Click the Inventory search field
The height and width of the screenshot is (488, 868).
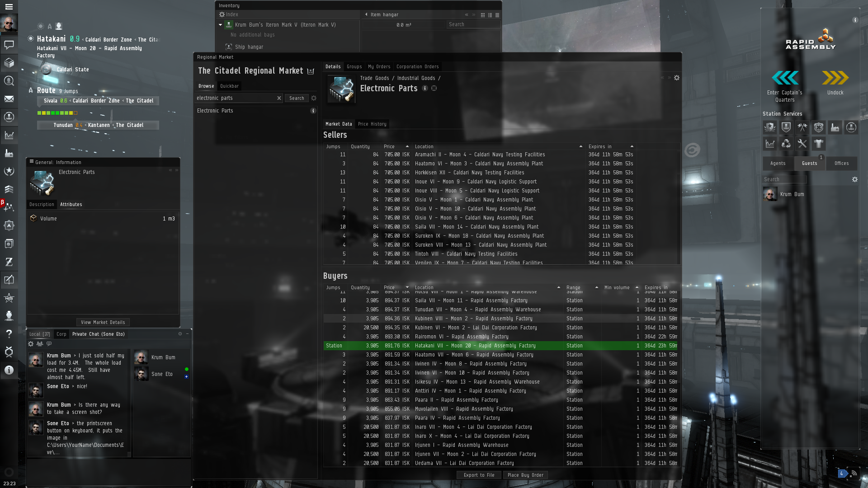coord(473,24)
